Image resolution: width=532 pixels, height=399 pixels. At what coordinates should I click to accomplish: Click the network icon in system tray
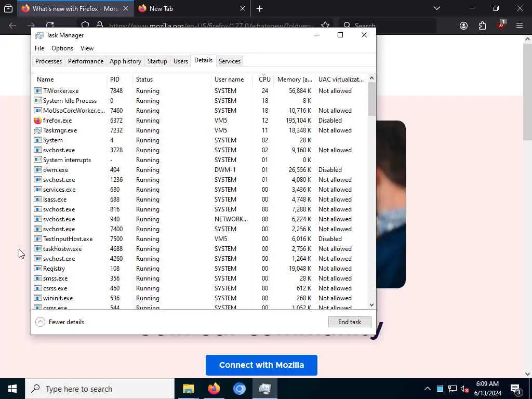coord(453,389)
